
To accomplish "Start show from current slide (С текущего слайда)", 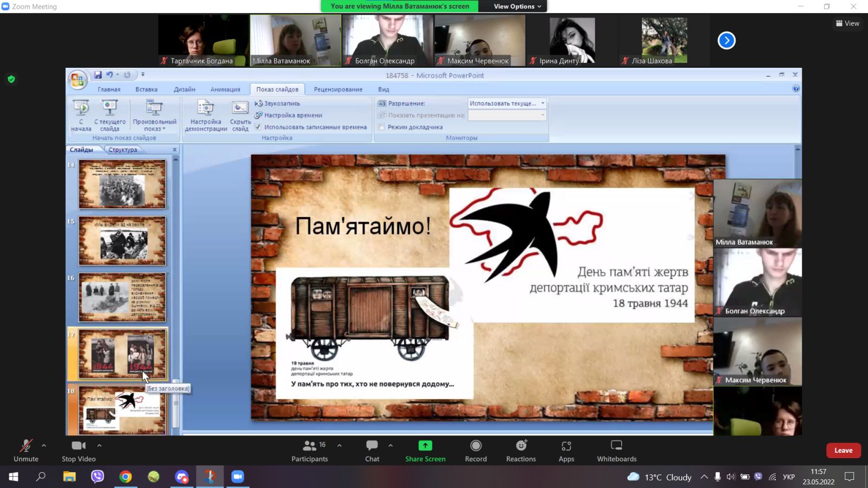I will click(x=110, y=115).
